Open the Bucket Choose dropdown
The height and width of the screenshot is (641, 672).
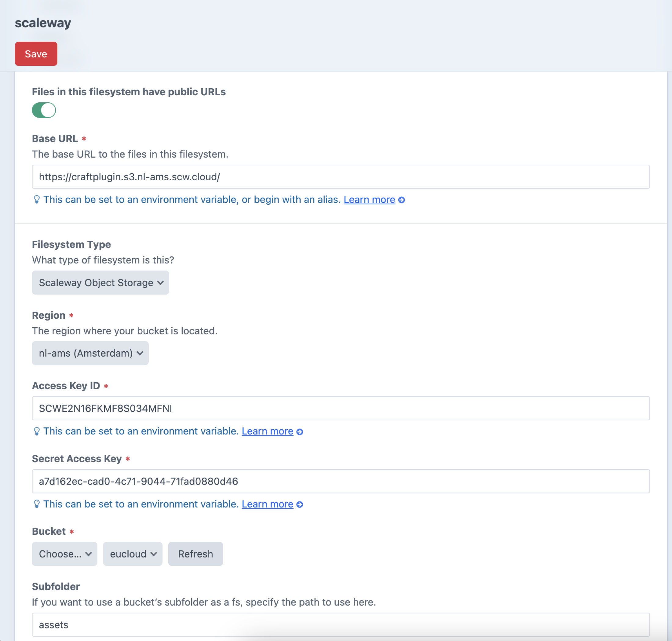[64, 554]
